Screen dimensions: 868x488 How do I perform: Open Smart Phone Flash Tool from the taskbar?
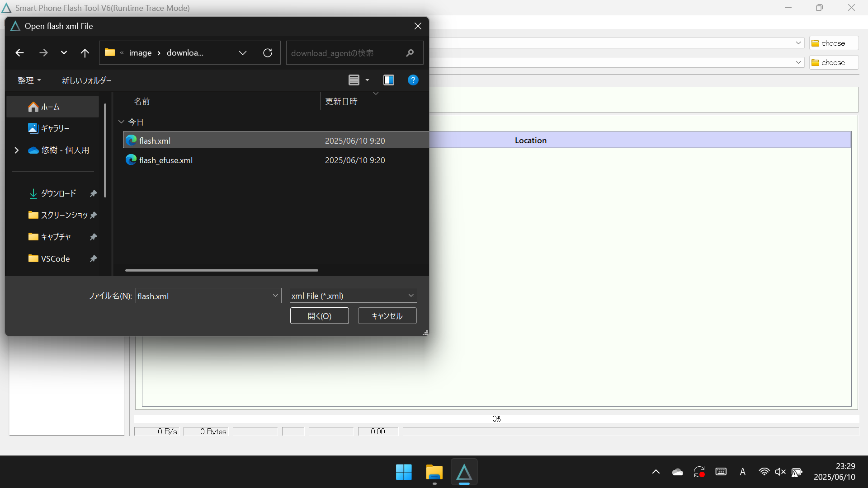[464, 471]
